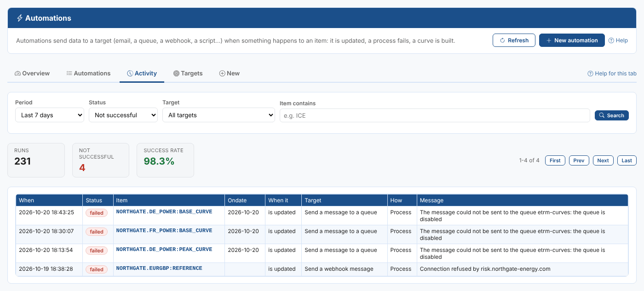This screenshot has height=291, width=644.
Task: Click the Ondate column header
Action: [245, 200]
